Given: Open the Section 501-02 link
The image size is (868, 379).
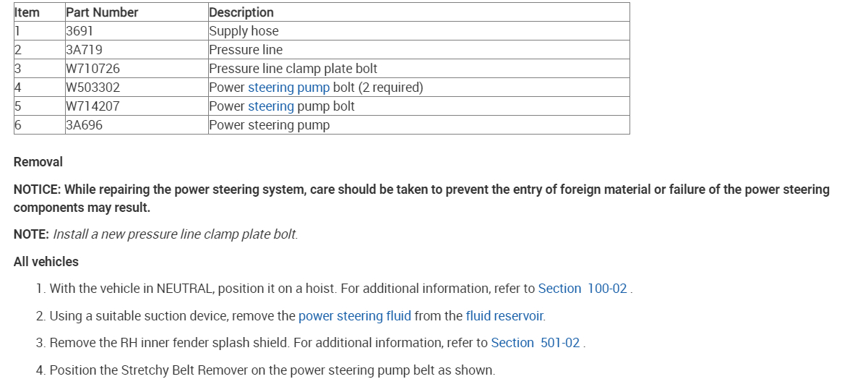Looking at the screenshot, I should point(536,343).
